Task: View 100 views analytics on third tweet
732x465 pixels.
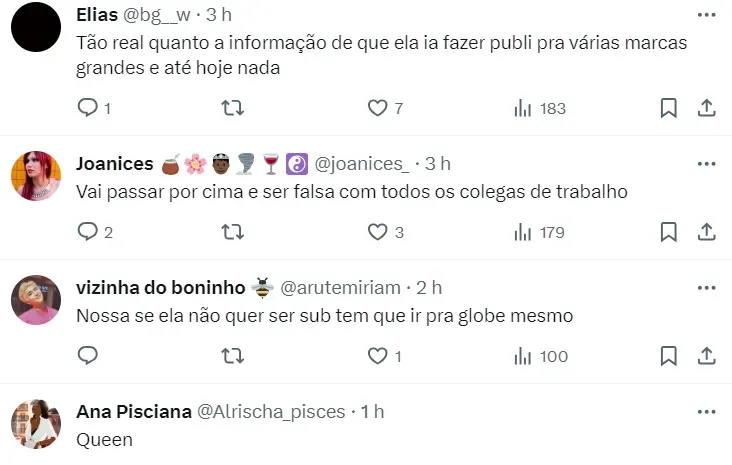Action: [541, 356]
